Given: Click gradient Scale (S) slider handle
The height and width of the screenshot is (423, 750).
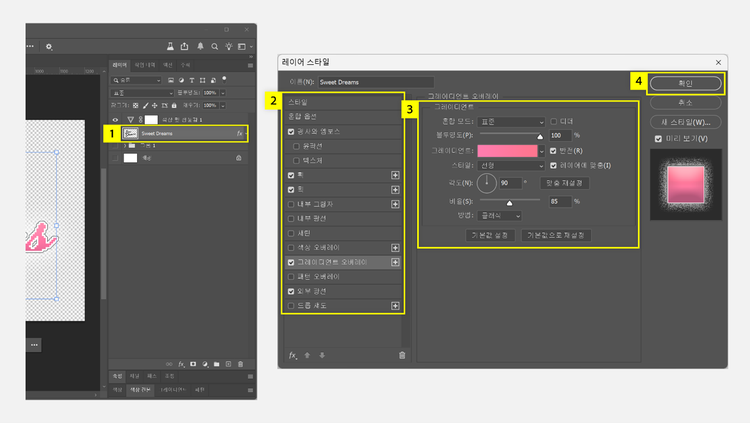Looking at the screenshot, I should pos(509,203).
